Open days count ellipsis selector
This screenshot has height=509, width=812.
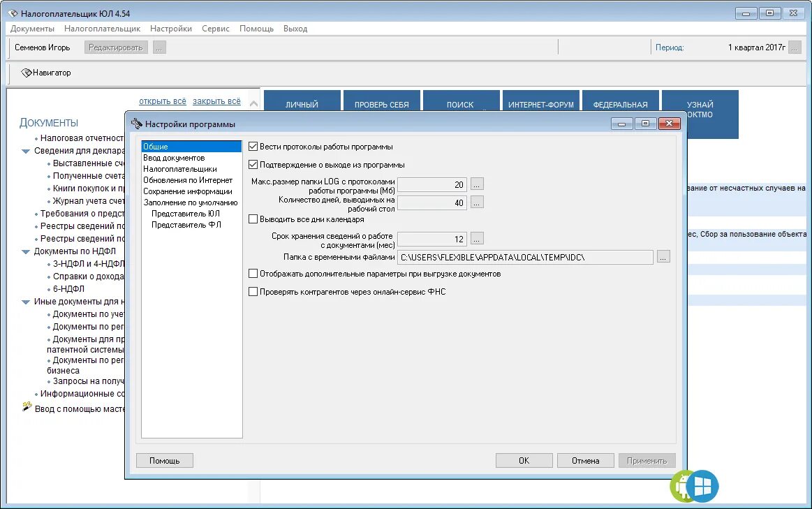coord(477,202)
